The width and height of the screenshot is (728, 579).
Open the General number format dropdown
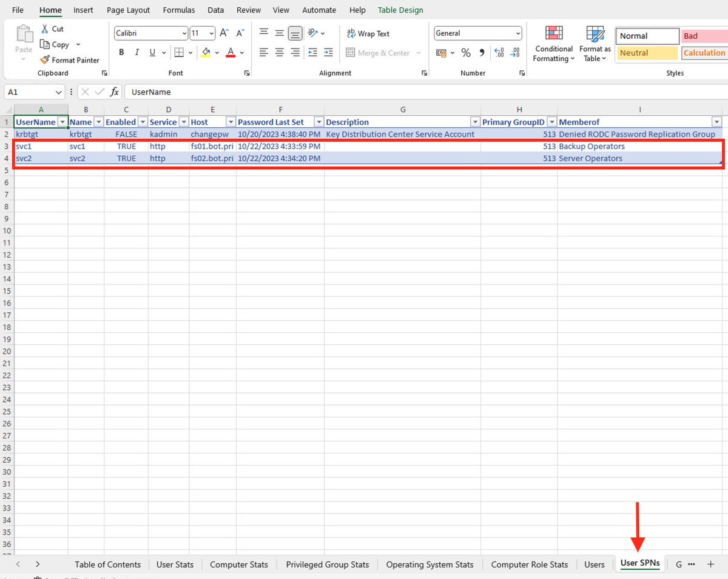(x=517, y=33)
